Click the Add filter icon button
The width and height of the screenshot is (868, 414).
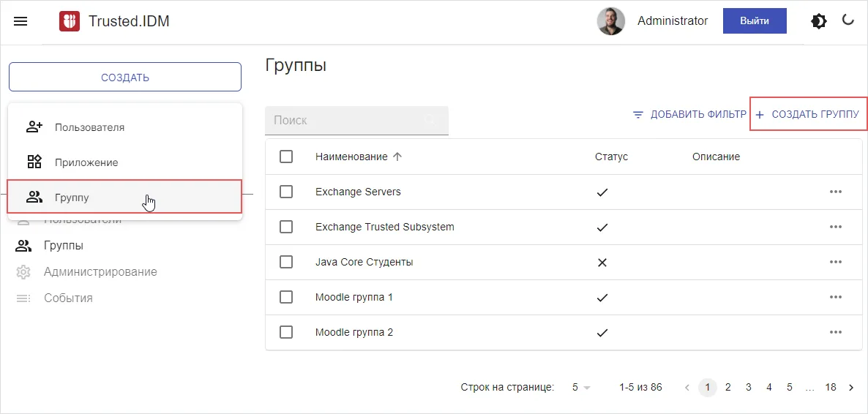(x=638, y=115)
